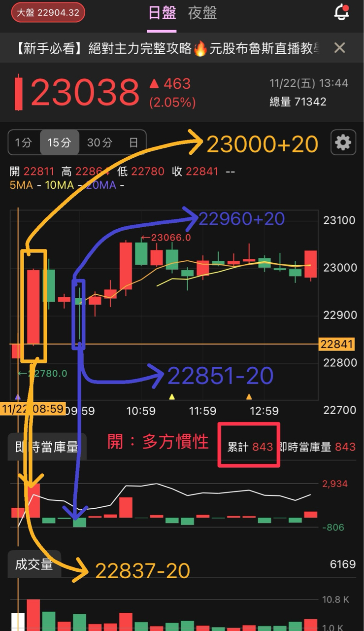Tap the 11/22 08:59 crosshair time label
Screen dimensions: 364x631
(x=33, y=409)
